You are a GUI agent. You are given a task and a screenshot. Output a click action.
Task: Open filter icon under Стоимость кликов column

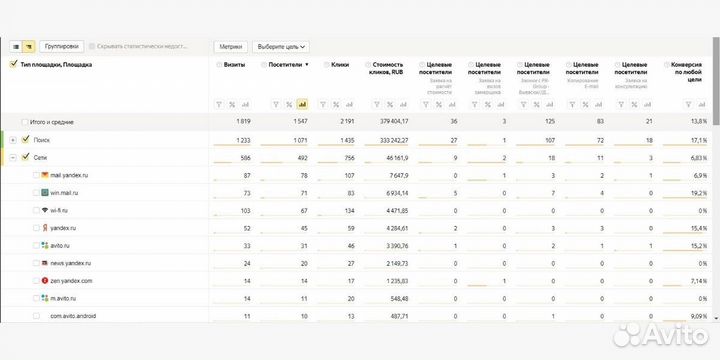pyautogui.click(x=377, y=105)
